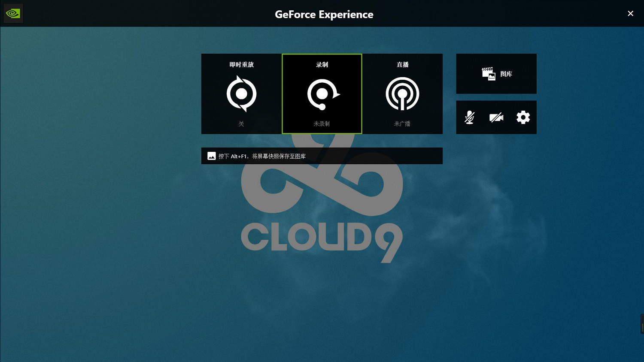Click the Broadcast (直播) antenna icon
This screenshot has width=644, height=362.
[402, 94]
